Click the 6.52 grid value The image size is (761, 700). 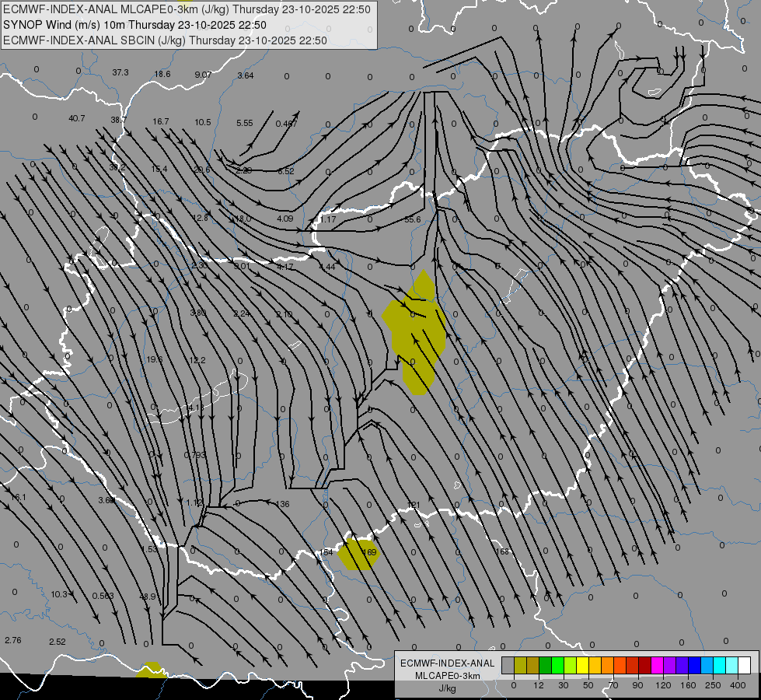click(x=286, y=171)
